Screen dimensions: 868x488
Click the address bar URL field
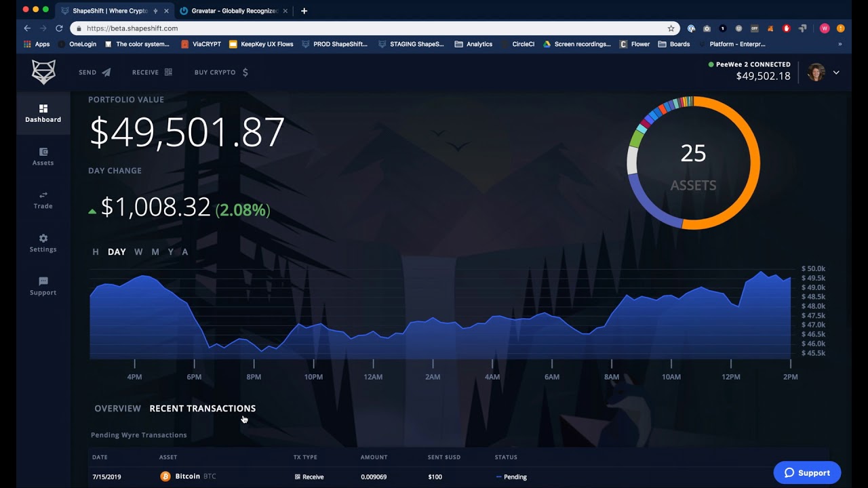(373, 28)
